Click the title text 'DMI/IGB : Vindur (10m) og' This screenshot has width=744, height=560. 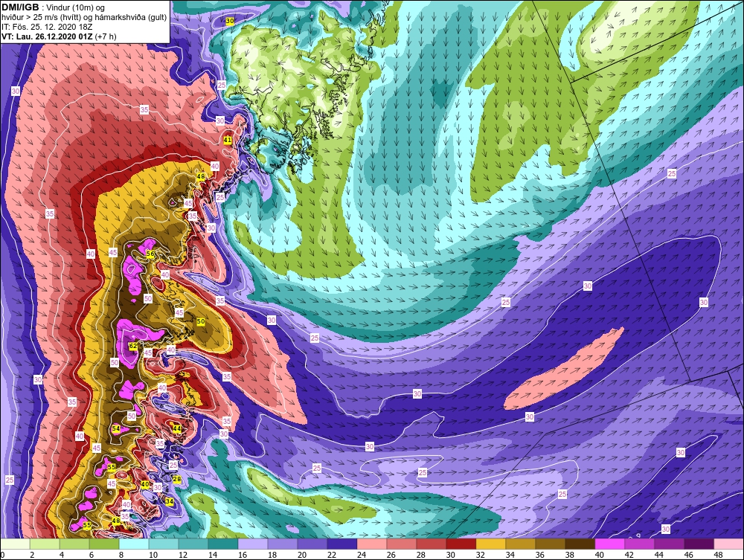[54, 7]
